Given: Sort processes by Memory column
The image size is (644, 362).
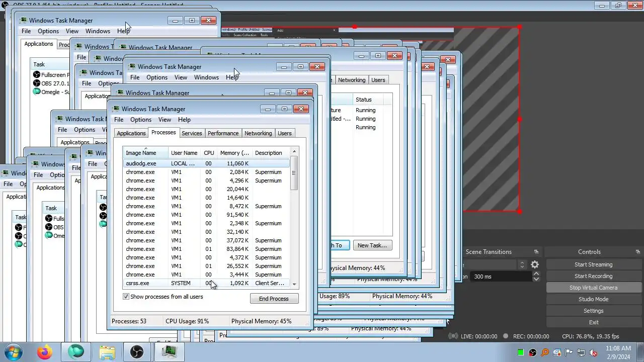Looking at the screenshot, I should [234, 153].
